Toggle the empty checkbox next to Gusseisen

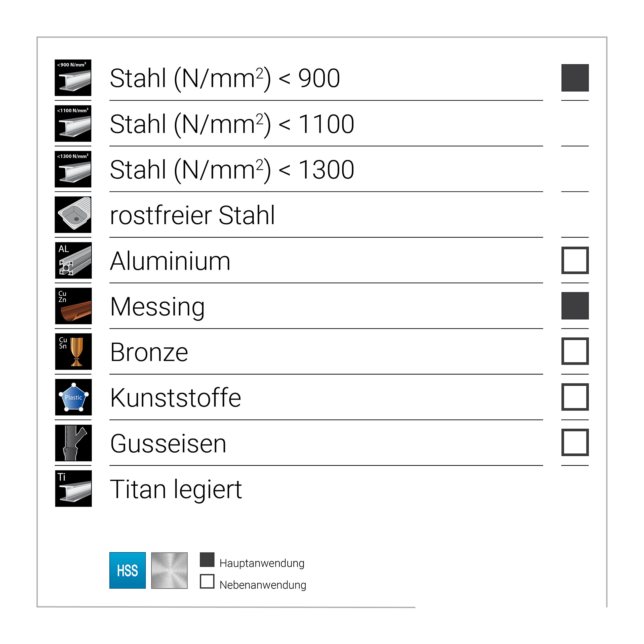[x=575, y=443]
